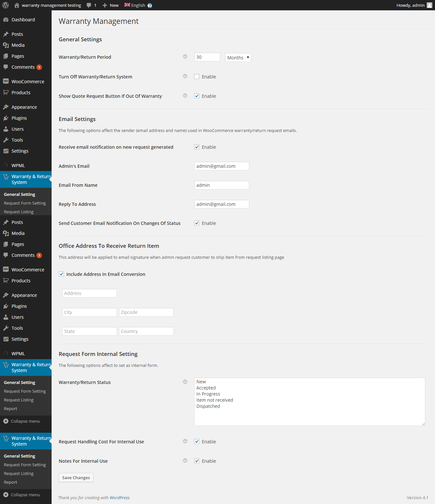Toggle Show Quote Request Button checkbox
Screen dimensions: 435x504
coord(197,96)
